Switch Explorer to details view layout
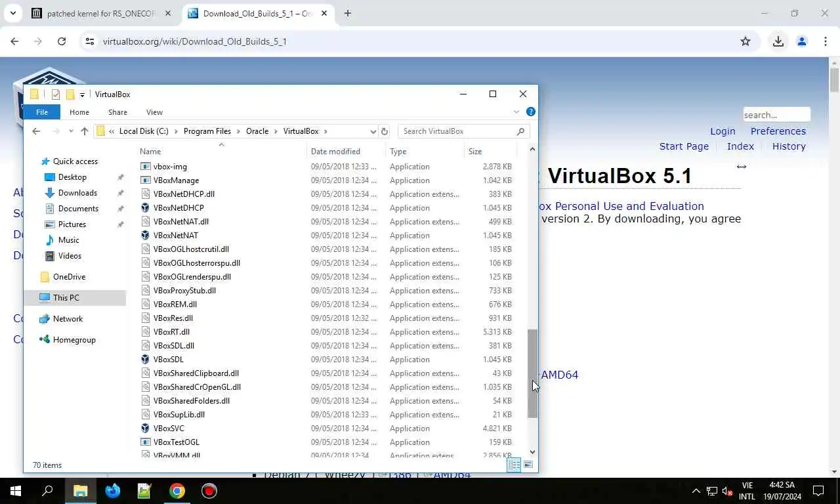840x504 pixels. tap(514, 465)
